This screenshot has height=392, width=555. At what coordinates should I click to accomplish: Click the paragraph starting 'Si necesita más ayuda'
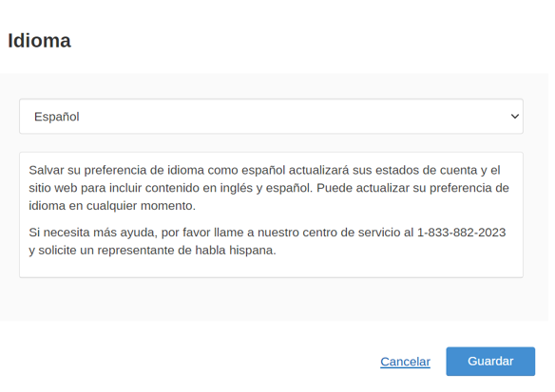click(x=268, y=241)
